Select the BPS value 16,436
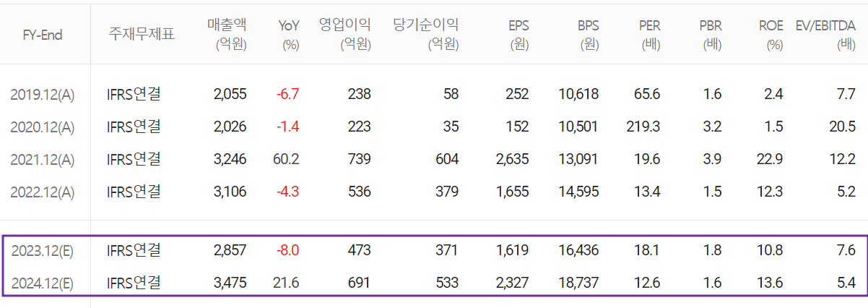Image resolution: width=868 pixels, height=308 pixels. coord(578,250)
